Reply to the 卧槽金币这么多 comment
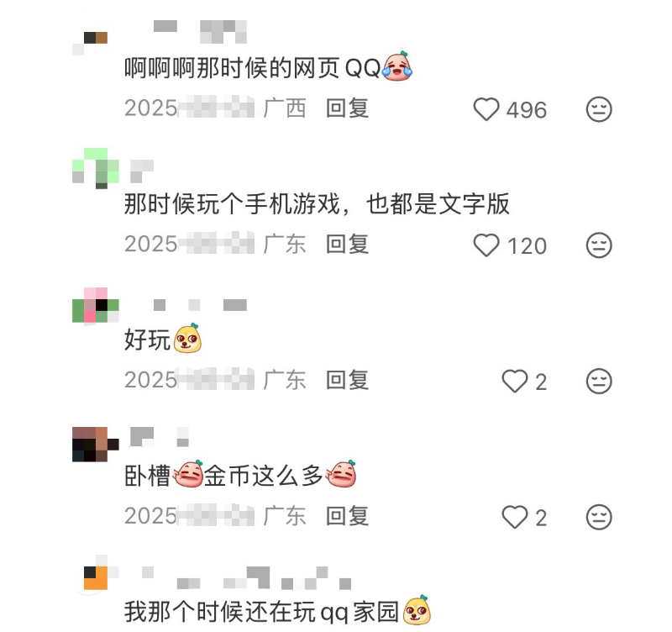 pos(347,516)
